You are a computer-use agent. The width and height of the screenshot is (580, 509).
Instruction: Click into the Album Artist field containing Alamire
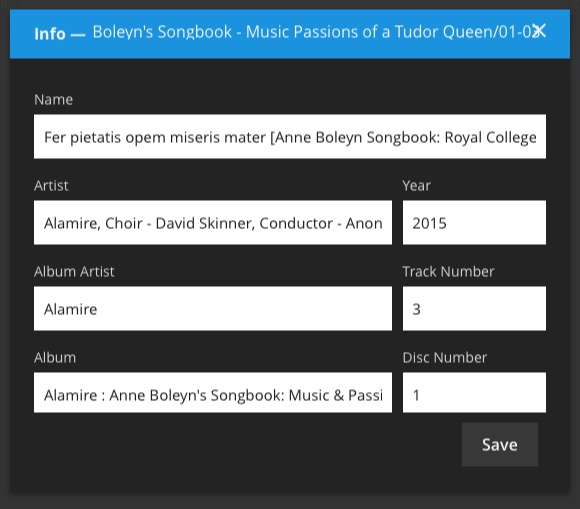(213, 308)
